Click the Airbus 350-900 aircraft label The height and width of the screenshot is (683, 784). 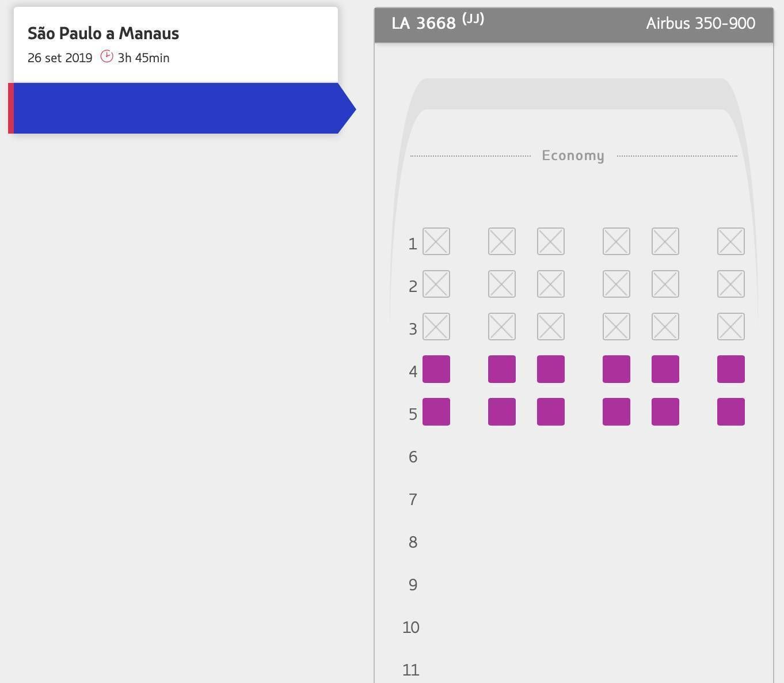point(701,24)
